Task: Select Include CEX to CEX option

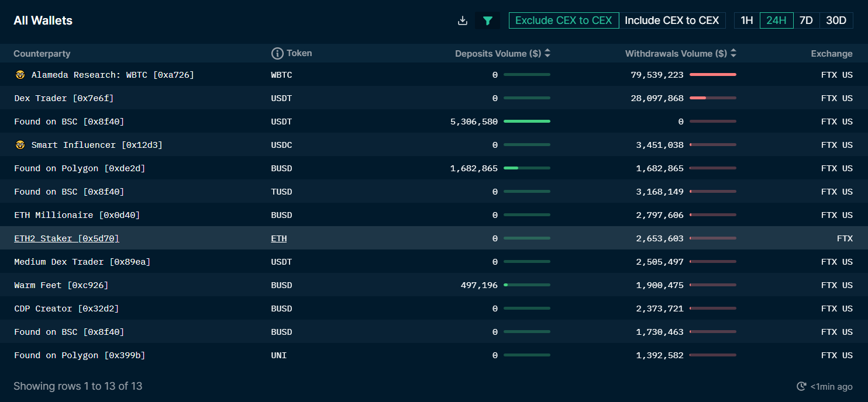Action: [672, 20]
